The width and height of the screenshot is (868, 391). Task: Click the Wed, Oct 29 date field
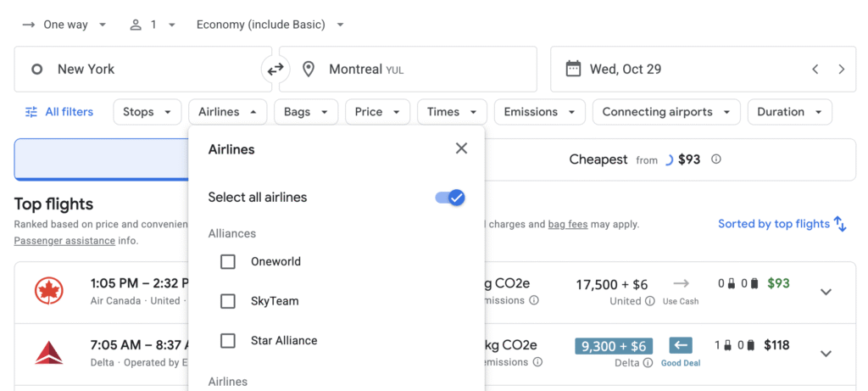pyautogui.click(x=703, y=70)
